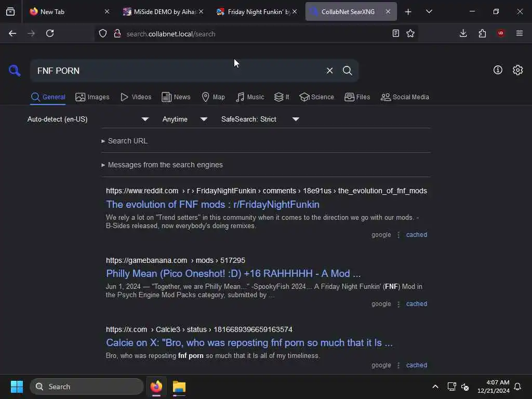Select the News search category
The image size is (532, 399).
(176, 97)
